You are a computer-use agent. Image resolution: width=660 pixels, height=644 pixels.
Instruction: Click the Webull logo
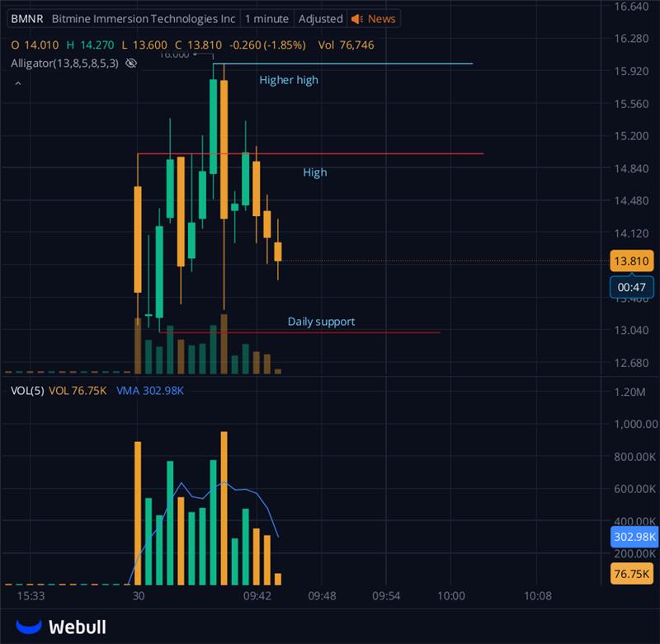[x=61, y=627]
